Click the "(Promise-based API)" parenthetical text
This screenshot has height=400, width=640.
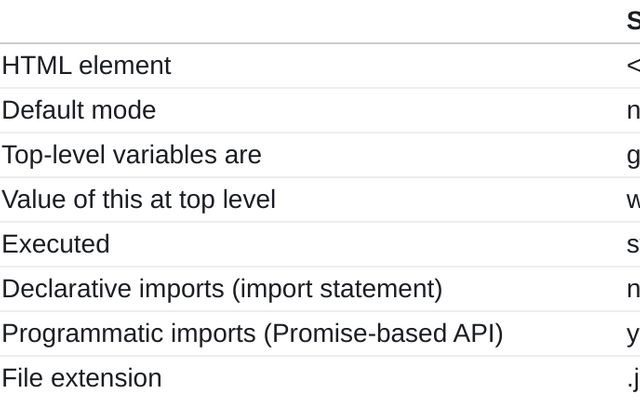(x=383, y=333)
